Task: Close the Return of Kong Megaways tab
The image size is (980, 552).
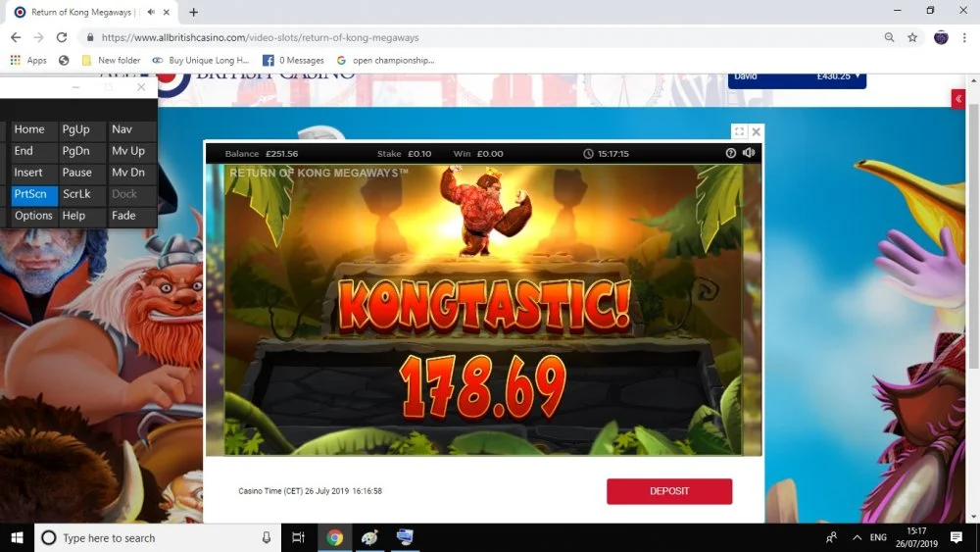Action: pos(167,12)
